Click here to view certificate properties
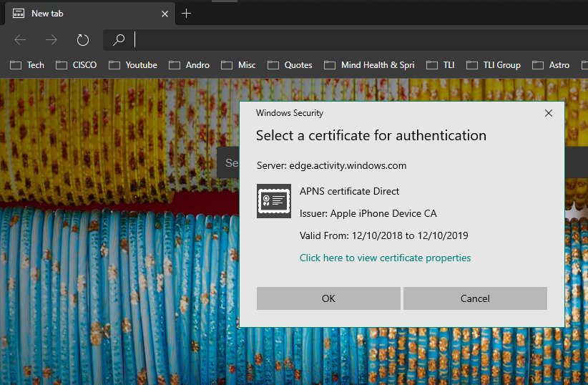The width and height of the screenshot is (588, 385). click(x=385, y=258)
